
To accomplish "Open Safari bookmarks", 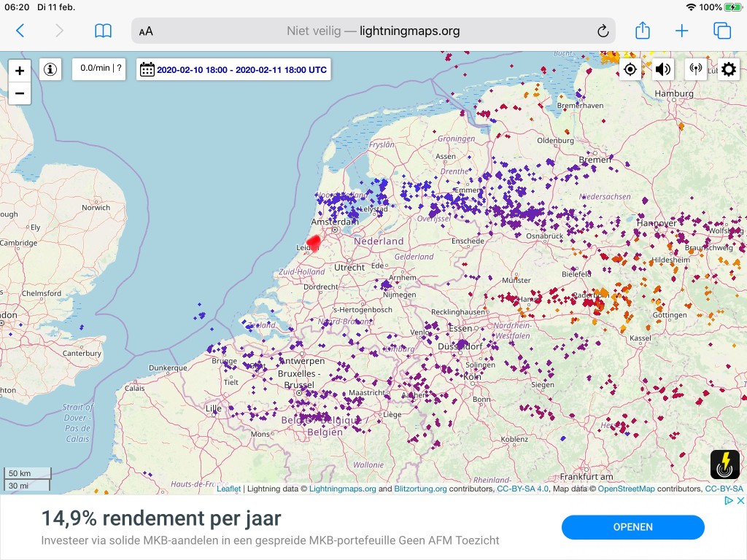I will click(x=103, y=31).
